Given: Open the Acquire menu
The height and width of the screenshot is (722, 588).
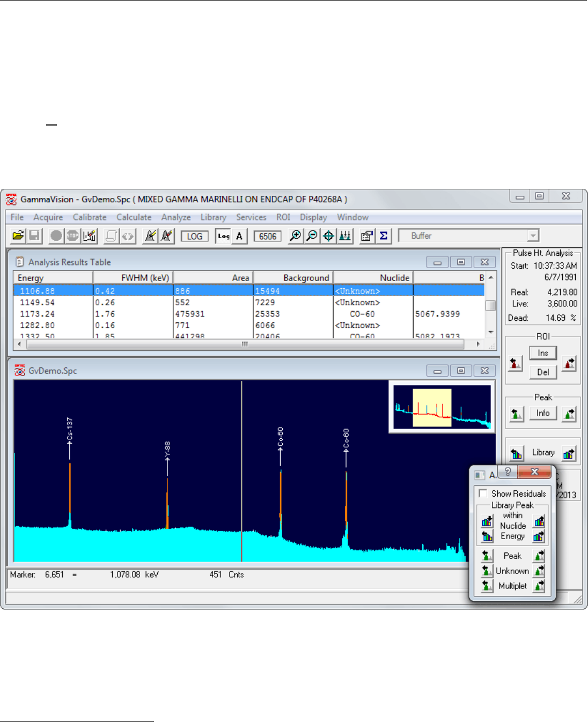Looking at the screenshot, I should tap(48, 217).
